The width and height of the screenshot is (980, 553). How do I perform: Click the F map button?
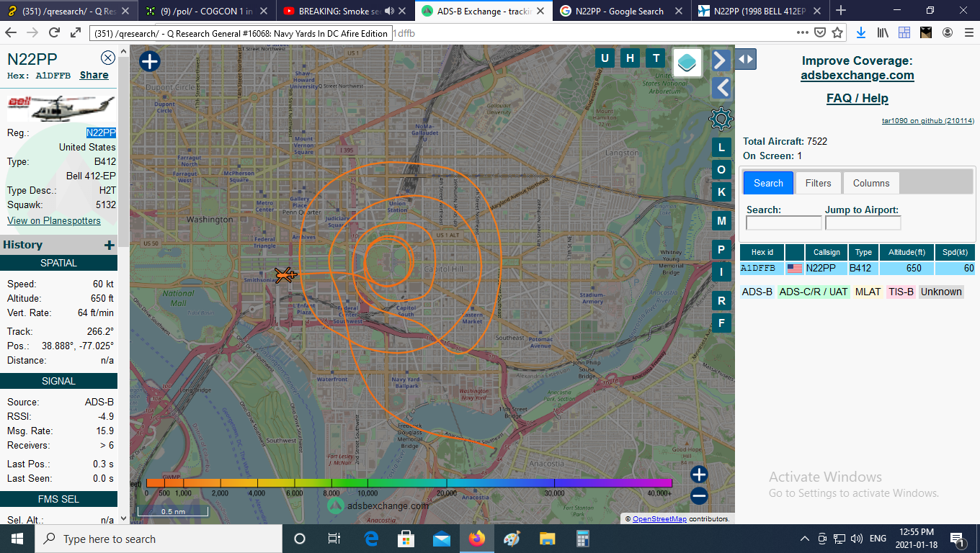[x=721, y=323]
